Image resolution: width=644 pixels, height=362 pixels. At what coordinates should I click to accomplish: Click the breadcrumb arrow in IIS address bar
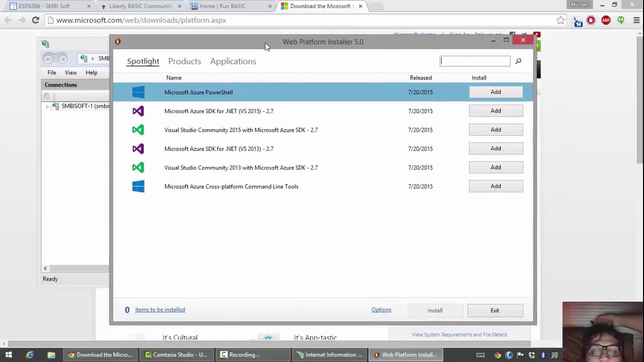(x=92, y=59)
